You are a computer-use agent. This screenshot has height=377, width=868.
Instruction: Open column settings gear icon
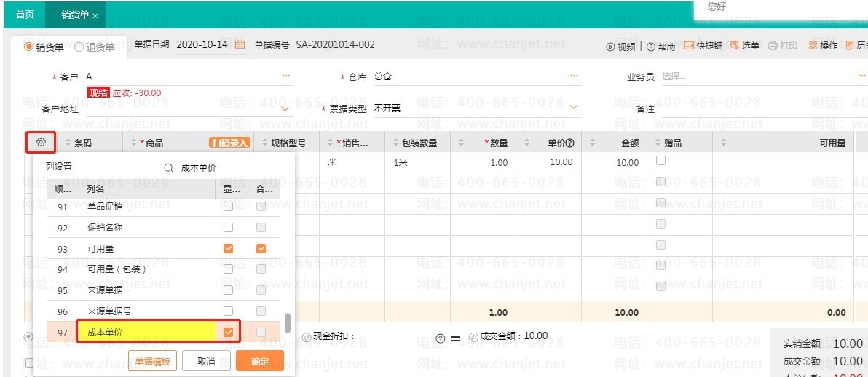click(x=41, y=143)
